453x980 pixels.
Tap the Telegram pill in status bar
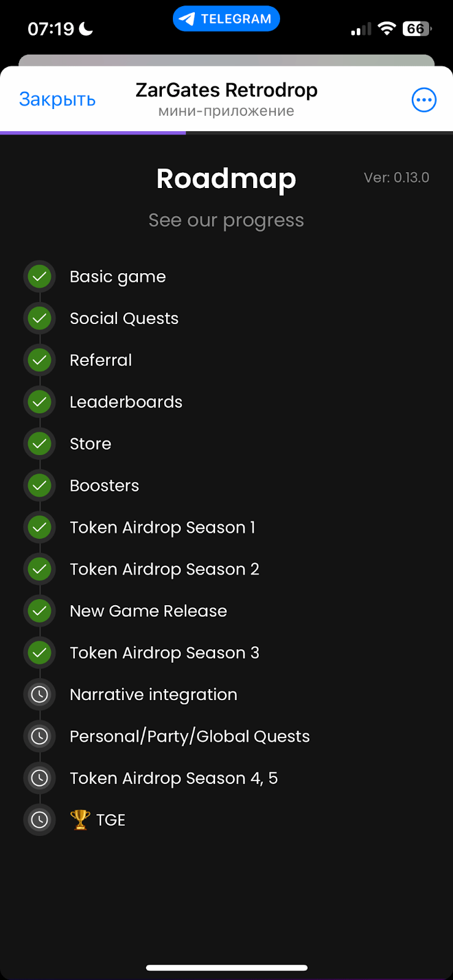[226, 19]
